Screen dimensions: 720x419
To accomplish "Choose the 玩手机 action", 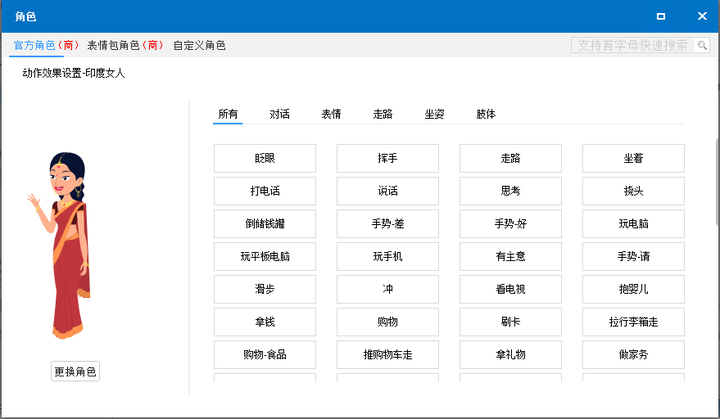I will click(x=388, y=256).
